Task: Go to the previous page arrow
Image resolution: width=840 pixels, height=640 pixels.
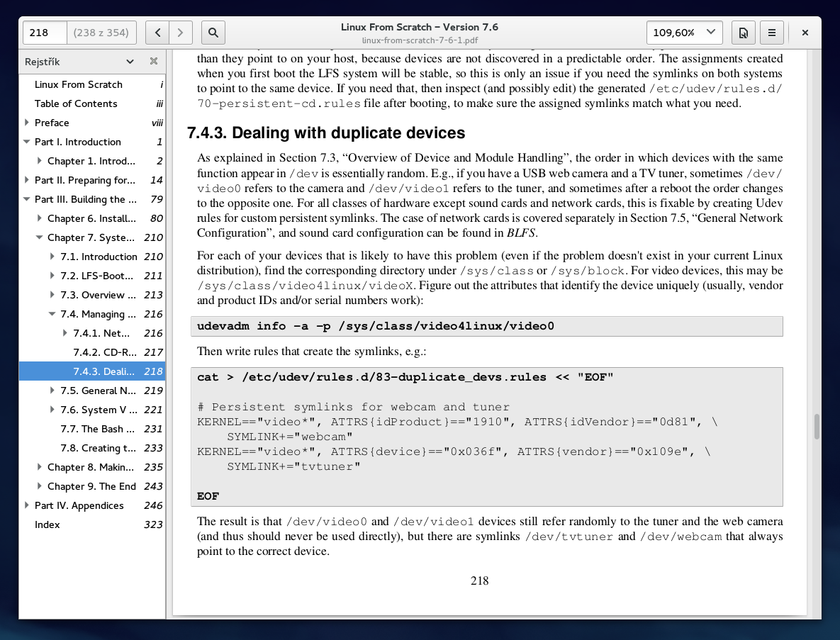Action: click(157, 33)
